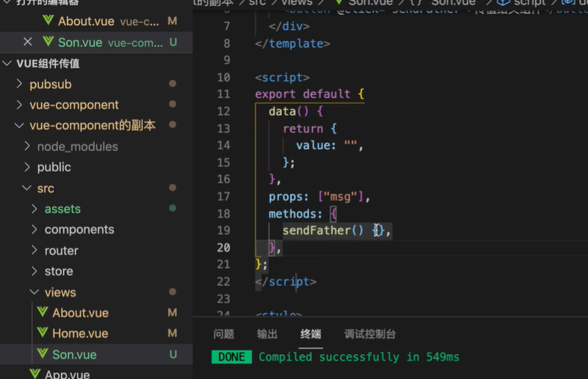
Task: Click 'Compiled successfully in 549ms' terminal text
Action: coord(359,357)
